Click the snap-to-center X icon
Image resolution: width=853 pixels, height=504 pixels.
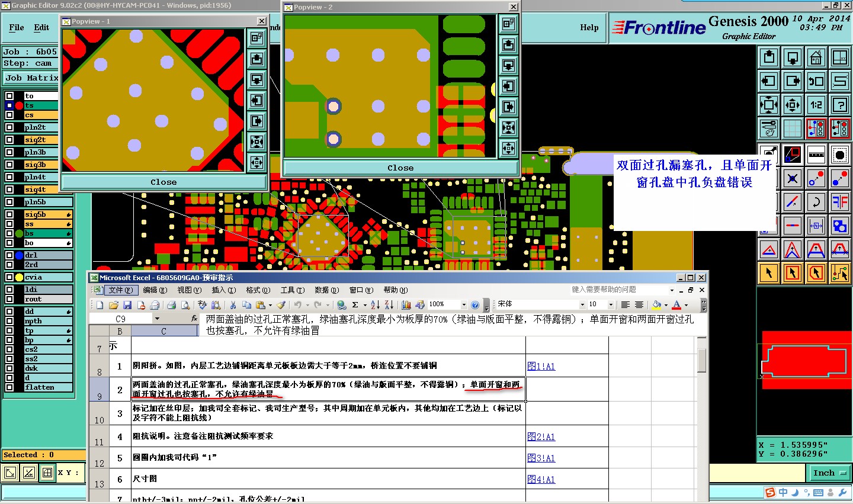(793, 178)
